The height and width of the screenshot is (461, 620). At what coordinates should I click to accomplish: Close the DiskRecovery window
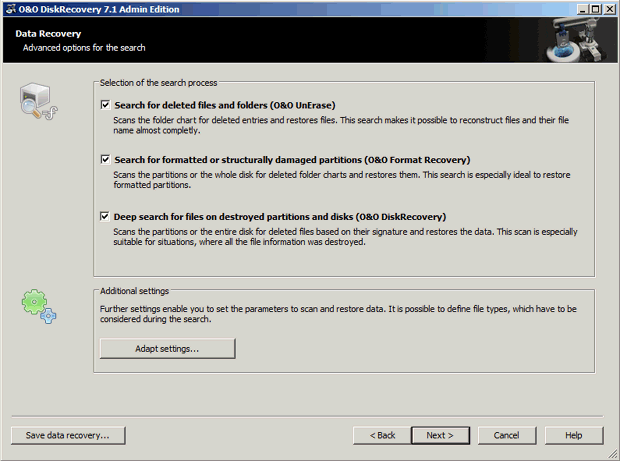click(609, 8)
